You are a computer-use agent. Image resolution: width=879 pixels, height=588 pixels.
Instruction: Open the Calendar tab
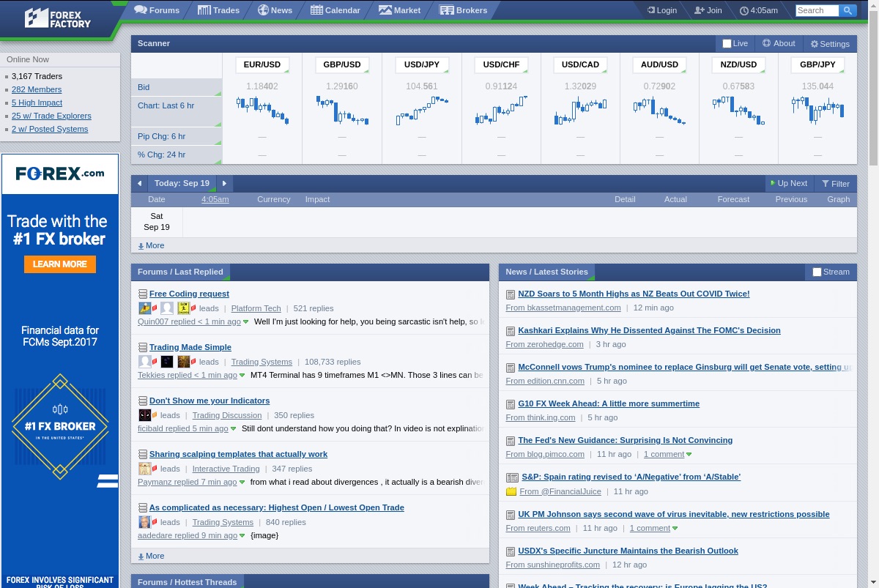pos(335,10)
